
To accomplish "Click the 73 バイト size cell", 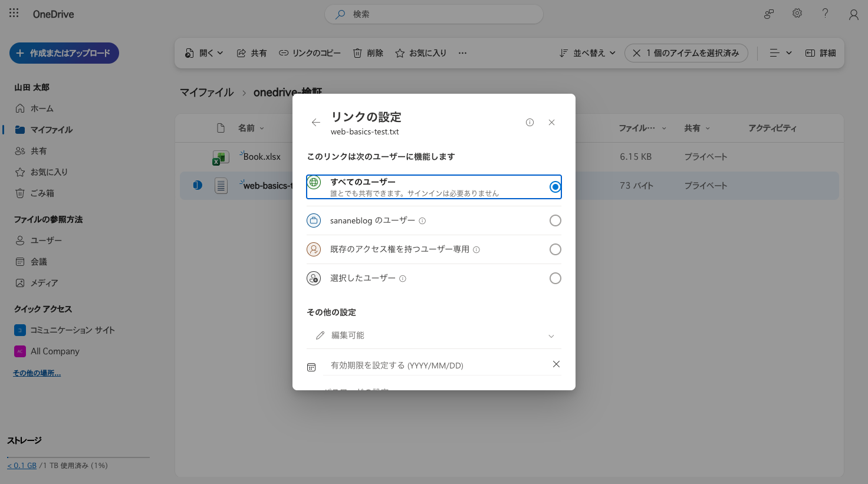I will tap(637, 186).
